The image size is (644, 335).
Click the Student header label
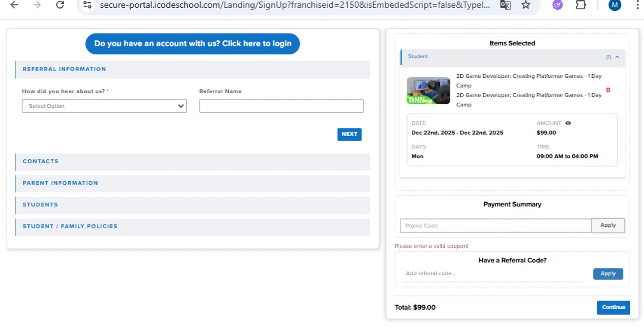point(418,56)
